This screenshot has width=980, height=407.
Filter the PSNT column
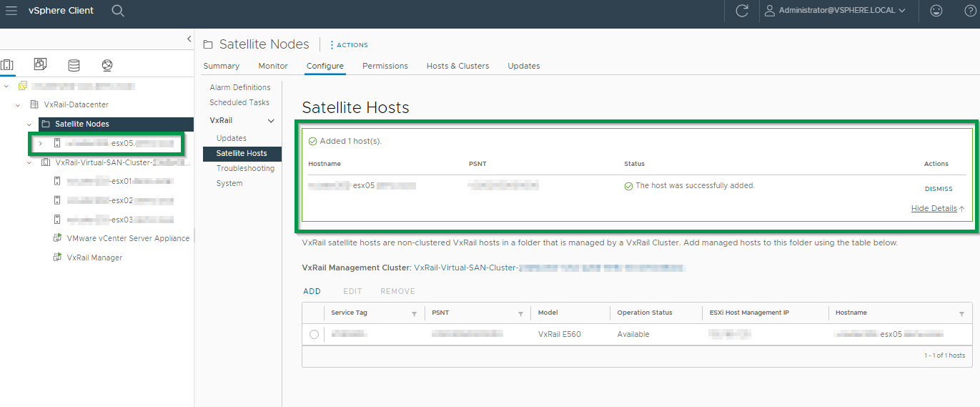click(520, 313)
